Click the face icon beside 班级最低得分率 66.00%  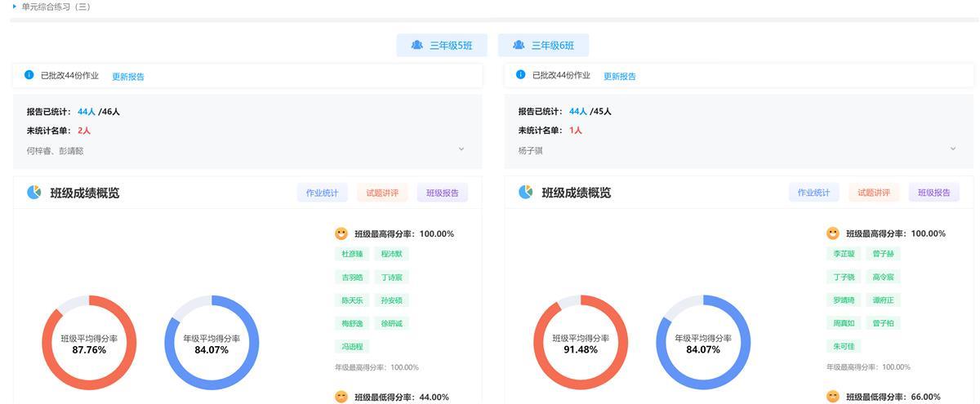[833, 397]
